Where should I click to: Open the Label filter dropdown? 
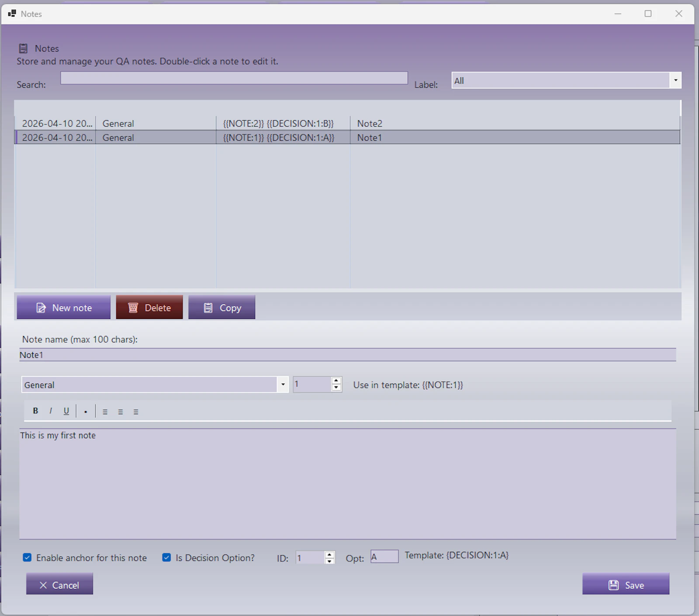pyautogui.click(x=675, y=80)
